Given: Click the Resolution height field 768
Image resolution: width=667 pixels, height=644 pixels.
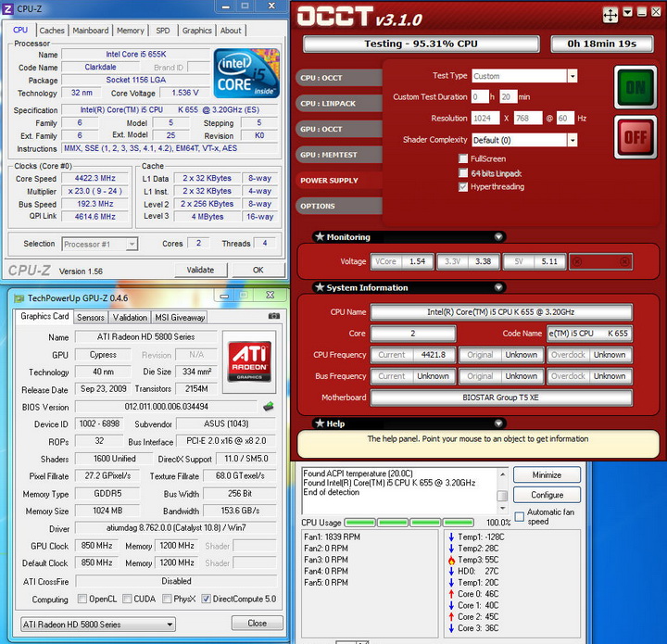Looking at the screenshot, I should pos(528,119).
